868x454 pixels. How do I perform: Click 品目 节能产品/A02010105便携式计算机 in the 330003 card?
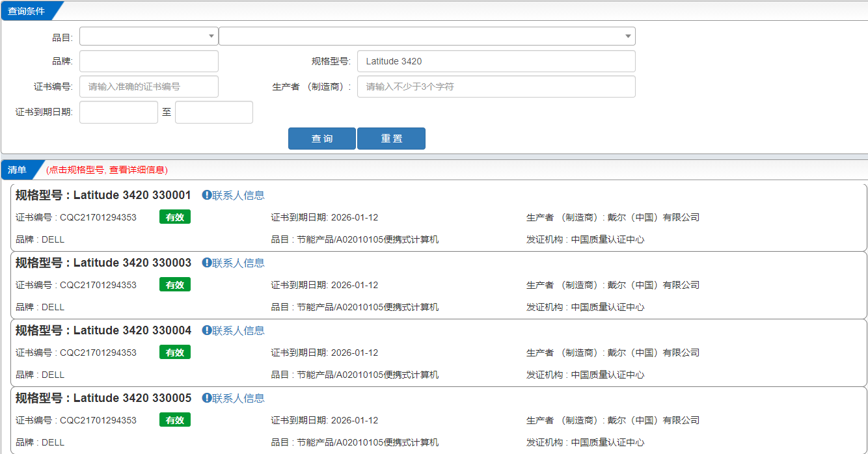tap(355, 307)
